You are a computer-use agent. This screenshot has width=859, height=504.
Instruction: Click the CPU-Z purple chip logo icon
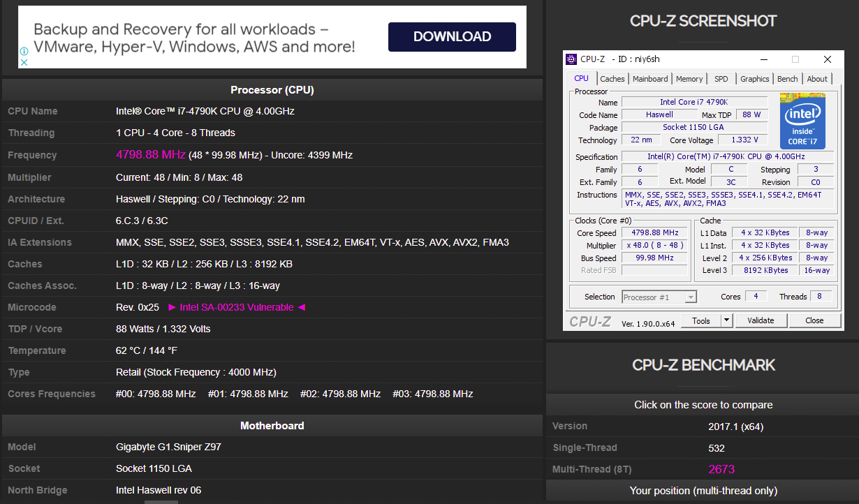[571, 59]
